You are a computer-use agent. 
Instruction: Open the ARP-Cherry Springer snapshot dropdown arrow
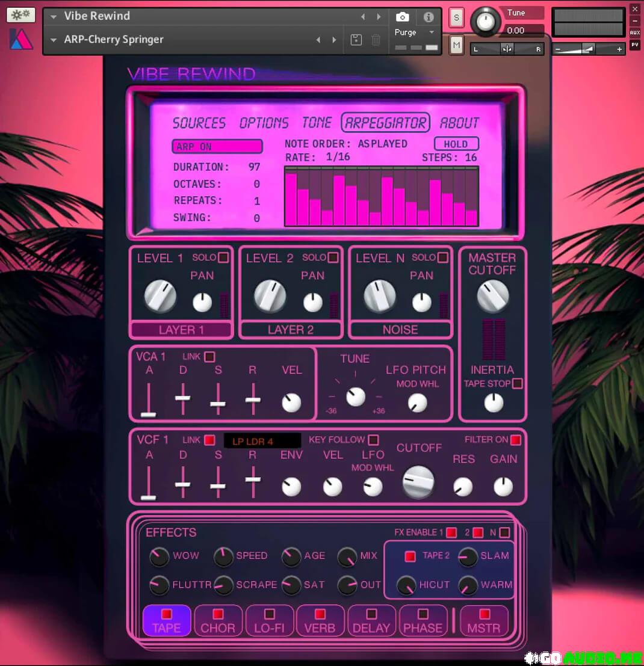click(54, 40)
